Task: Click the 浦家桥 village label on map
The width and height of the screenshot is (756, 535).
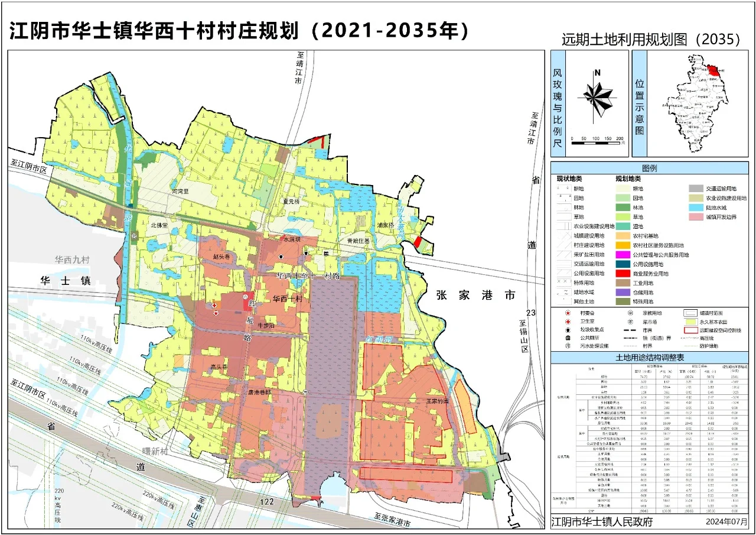Action: point(385,225)
